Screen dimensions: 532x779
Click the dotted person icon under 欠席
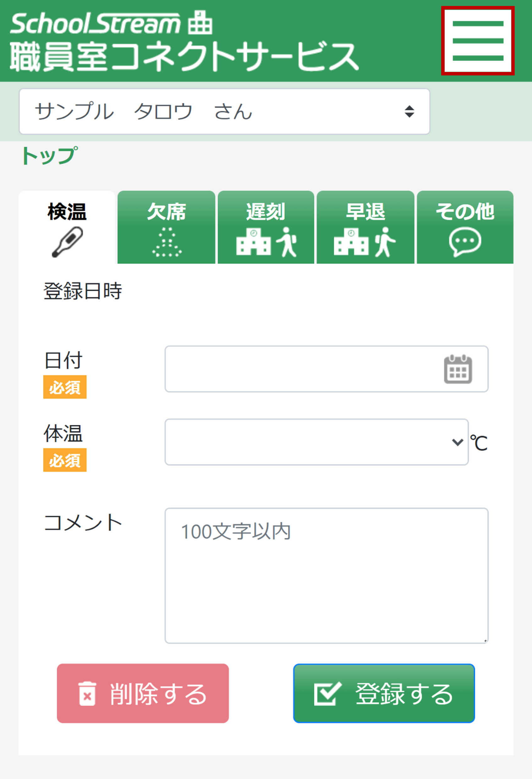point(167,242)
